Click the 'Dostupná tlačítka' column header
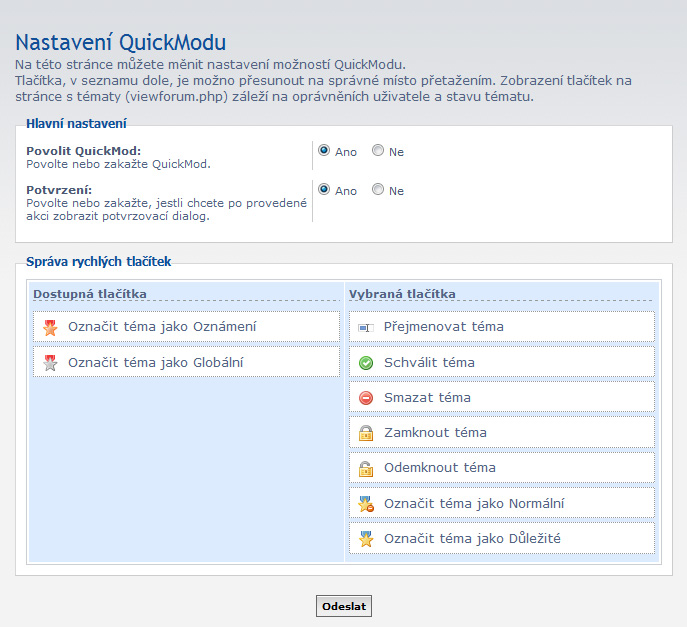The image size is (687, 627). tap(90, 294)
